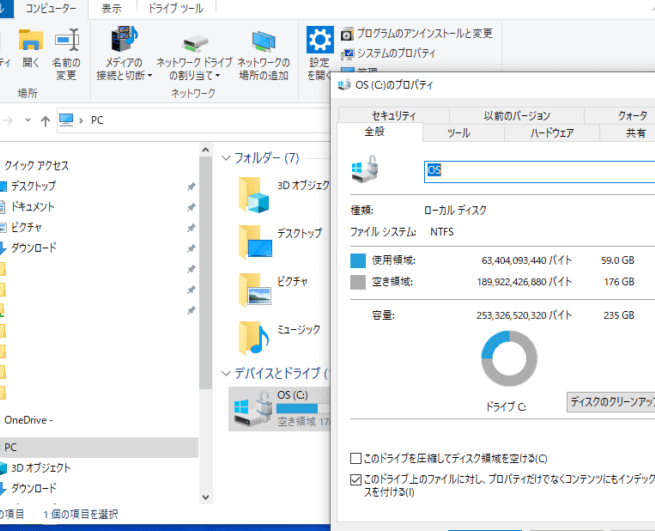Screen dimensions: 655x531
Task: Click ネットワークの場所の追加 icon
Action: click(263, 42)
